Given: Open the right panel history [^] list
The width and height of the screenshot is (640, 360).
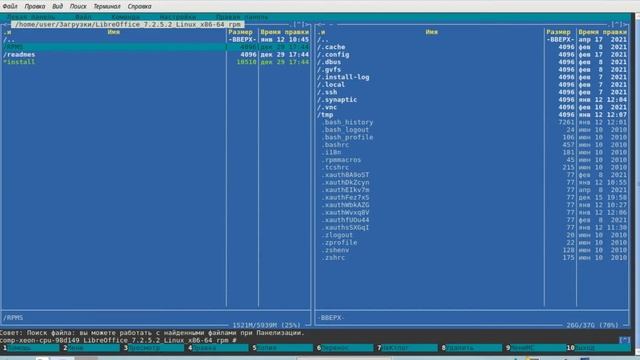Looking at the screenshot, I should (x=616, y=24).
